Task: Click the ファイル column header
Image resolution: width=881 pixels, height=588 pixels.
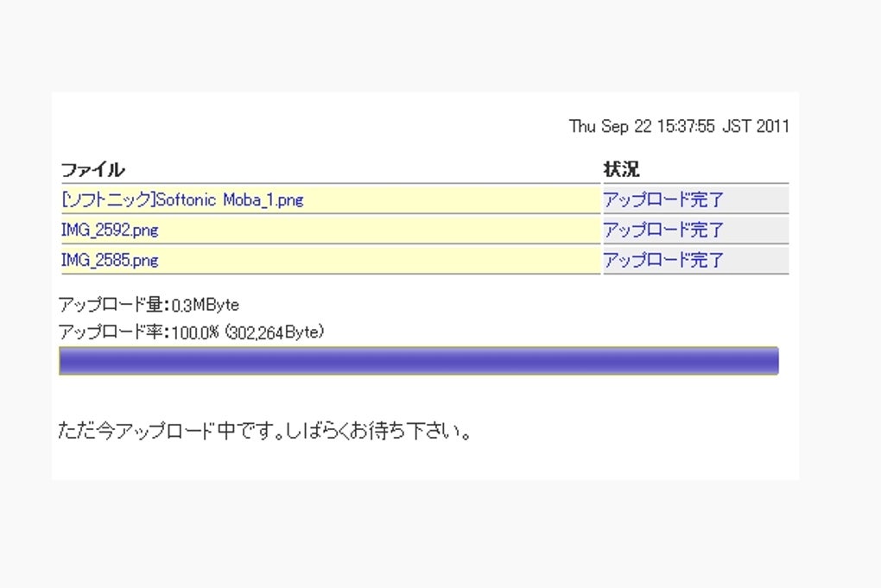Action: [92, 169]
